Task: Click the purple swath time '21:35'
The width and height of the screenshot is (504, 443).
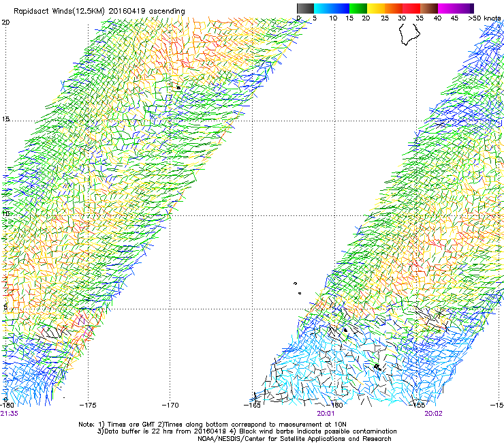Action: (10, 414)
